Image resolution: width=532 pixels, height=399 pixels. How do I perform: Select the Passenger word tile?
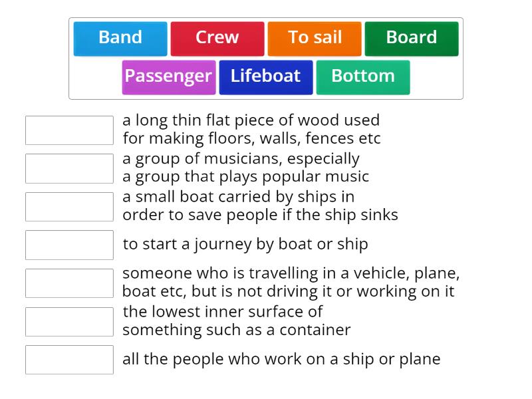[x=168, y=76]
